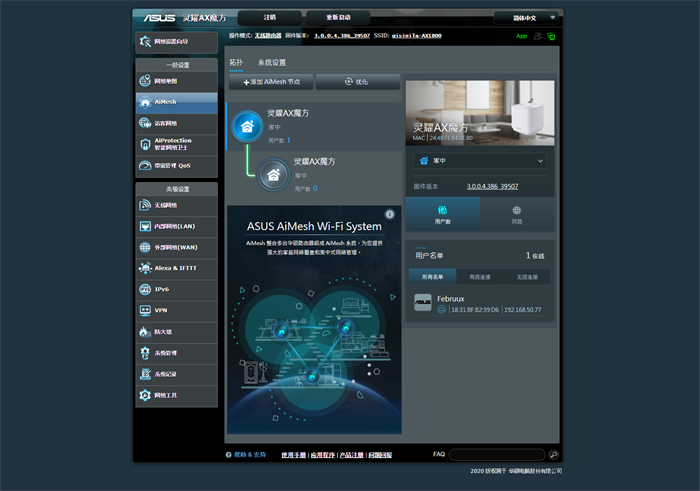This screenshot has height=491, width=700.
Task: Filter client list by wireless connection
Action: pyautogui.click(x=527, y=277)
